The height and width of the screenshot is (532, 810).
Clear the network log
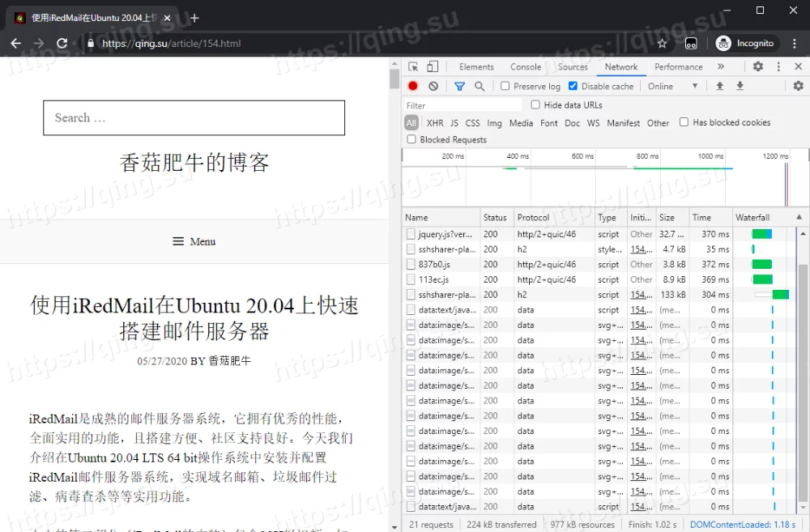coord(433,87)
